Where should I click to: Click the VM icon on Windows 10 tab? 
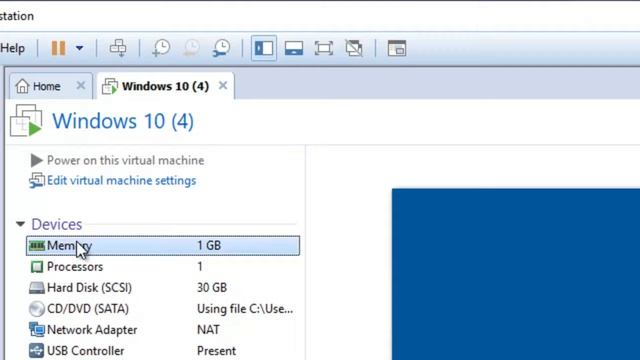pyautogui.click(x=110, y=86)
